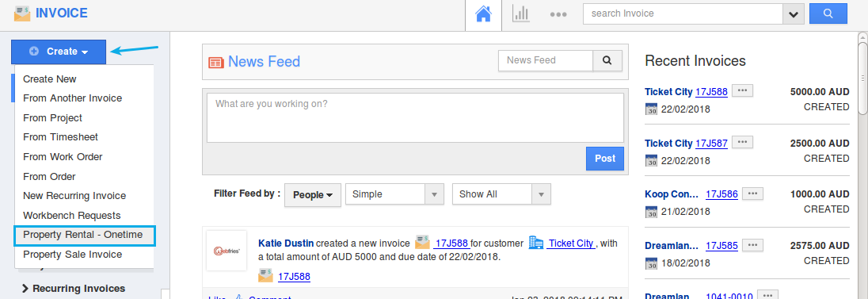Open invoice link 17J586
Image resolution: width=868 pixels, height=299 pixels.
(721, 194)
